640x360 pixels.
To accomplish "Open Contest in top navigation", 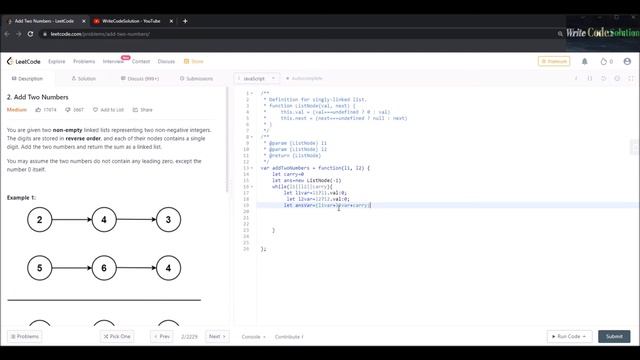I will coord(141,61).
